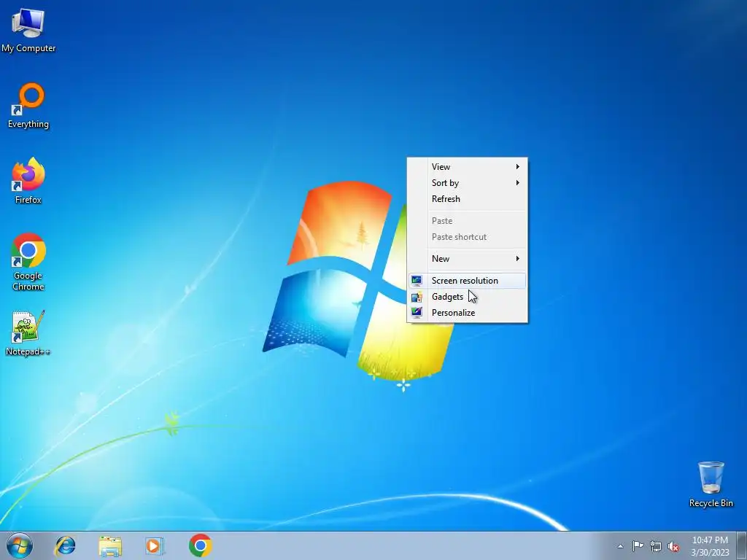
Task: Select the Everything shortcut on desktop
Action: pyautogui.click(x=28, y=106)
